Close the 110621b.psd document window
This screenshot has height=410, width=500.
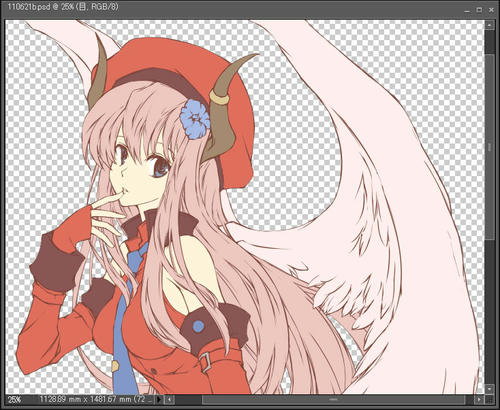[491, 10]
